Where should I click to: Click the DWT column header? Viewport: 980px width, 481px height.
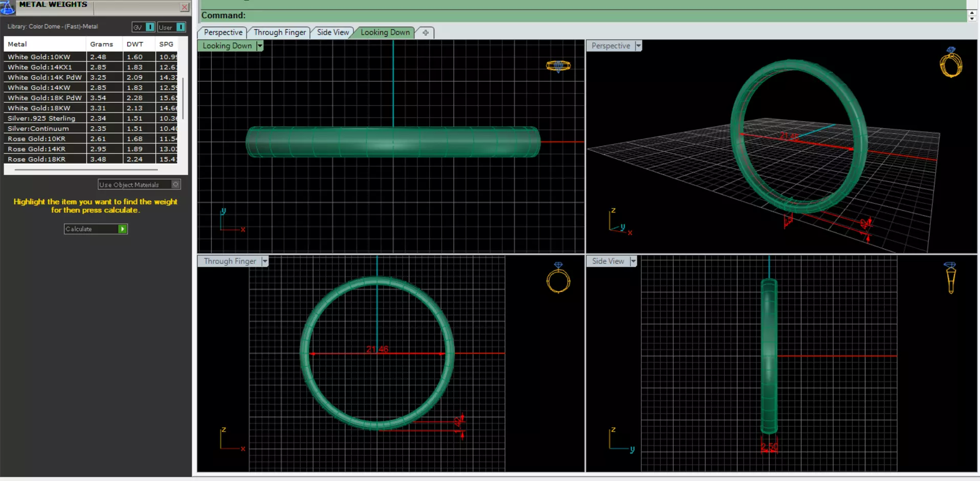pyautogui.click(x=139, y=44)
